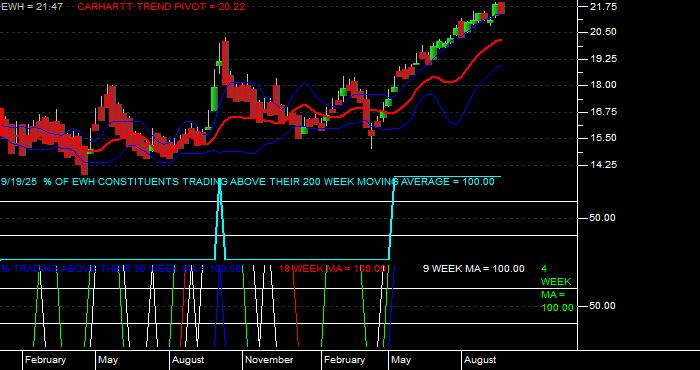The height and width of the screenshot is (370, 700).
Task: Click the first February date marker
Action: pos(45,360)
